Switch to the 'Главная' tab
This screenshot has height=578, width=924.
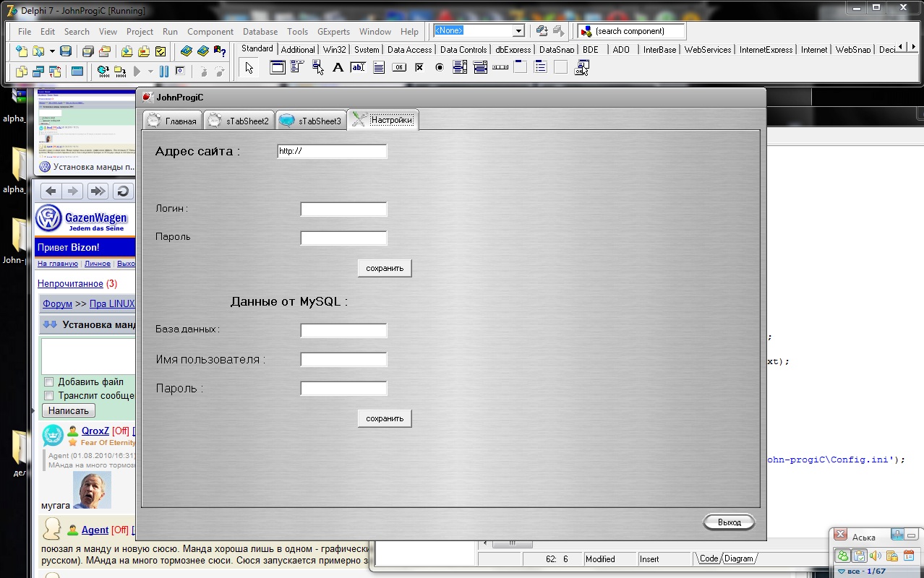(172, 121)
